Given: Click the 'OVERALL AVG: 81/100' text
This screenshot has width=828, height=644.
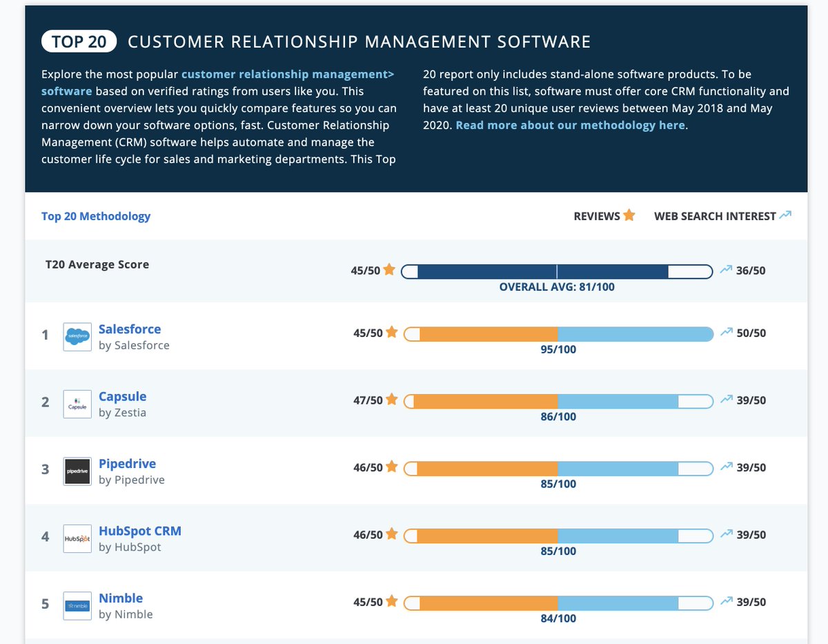Looking at the screenshot, I should coord(557,286).
